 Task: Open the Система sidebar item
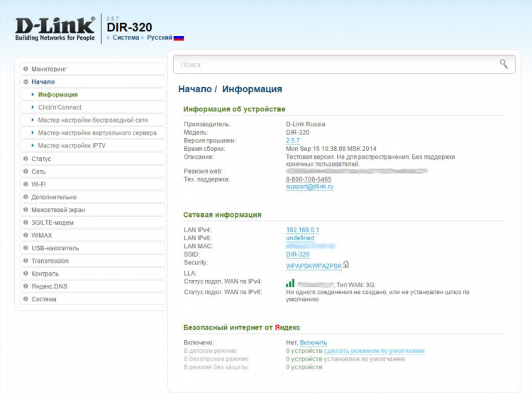[x=92, y=299]
